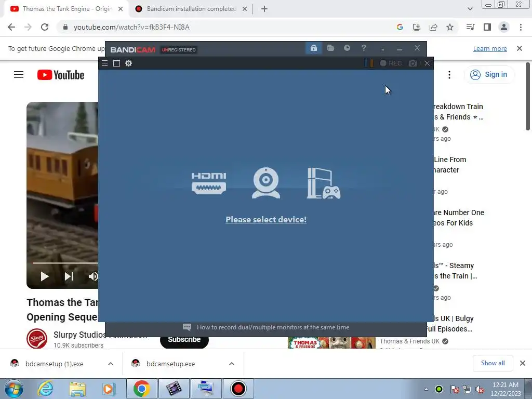Open Bandicam from taskbar

click(238, 389)
